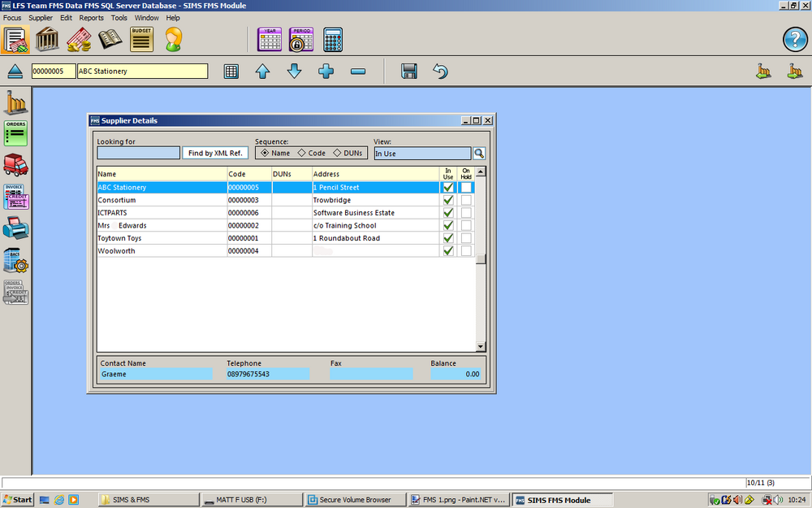The width and height of the screenshot is (812, 508).
Task: Click the Address column header
Action: coord(375,174)
